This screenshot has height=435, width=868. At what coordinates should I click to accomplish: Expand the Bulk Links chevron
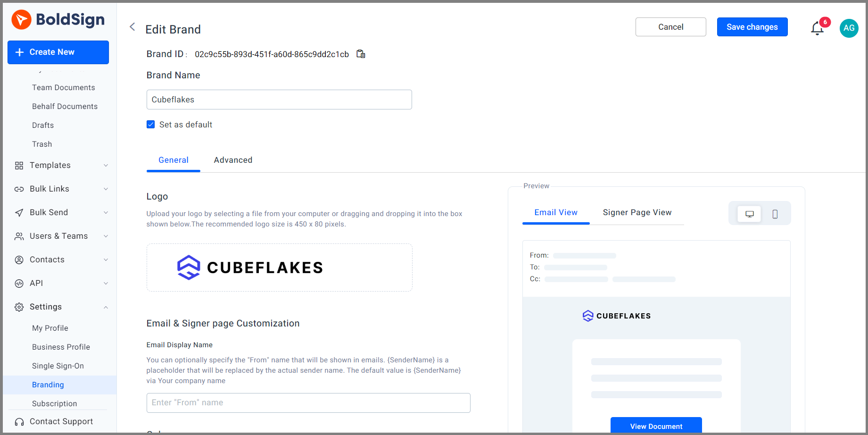pos(106,189)
